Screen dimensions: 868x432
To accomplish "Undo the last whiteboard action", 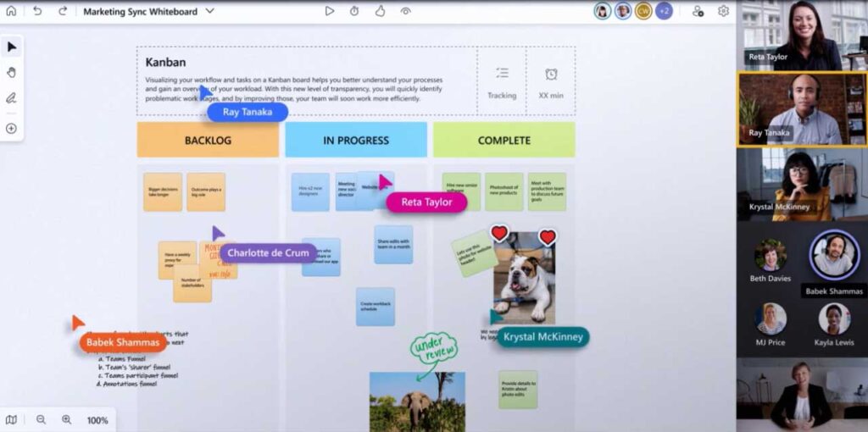I will tap(37, 11).
